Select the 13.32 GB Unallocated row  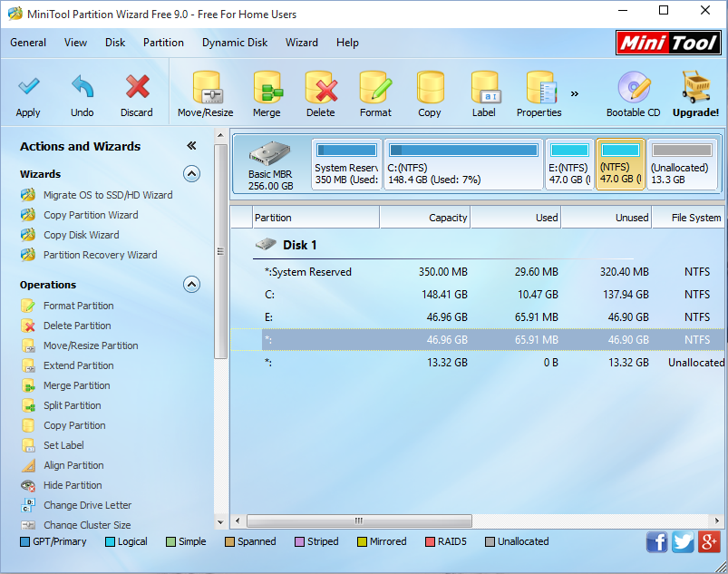pyautogui.click(x=477, y=362)
